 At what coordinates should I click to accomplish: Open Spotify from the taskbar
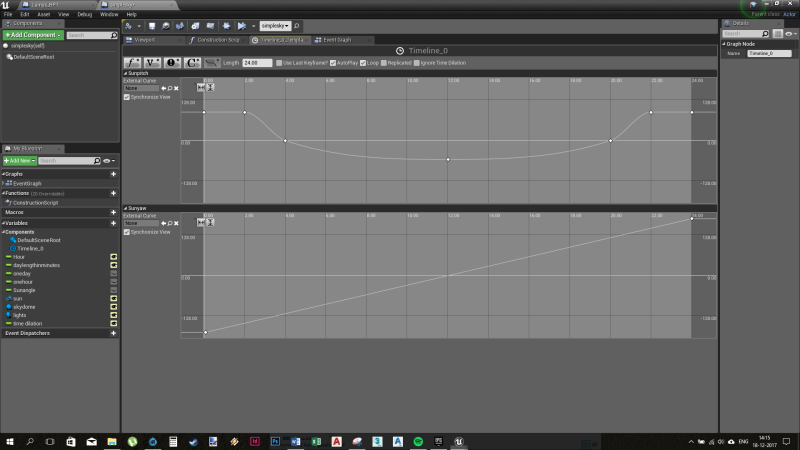[x=418, y=441]
